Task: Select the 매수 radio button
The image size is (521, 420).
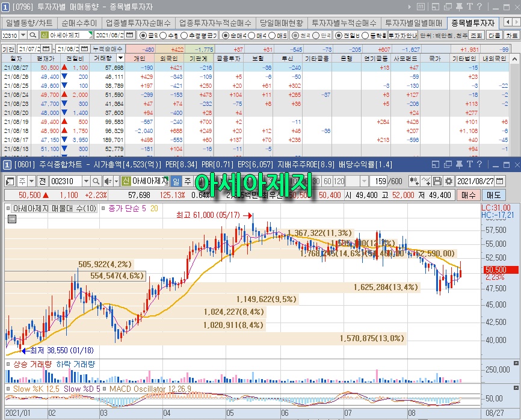Action: point(251,36)
